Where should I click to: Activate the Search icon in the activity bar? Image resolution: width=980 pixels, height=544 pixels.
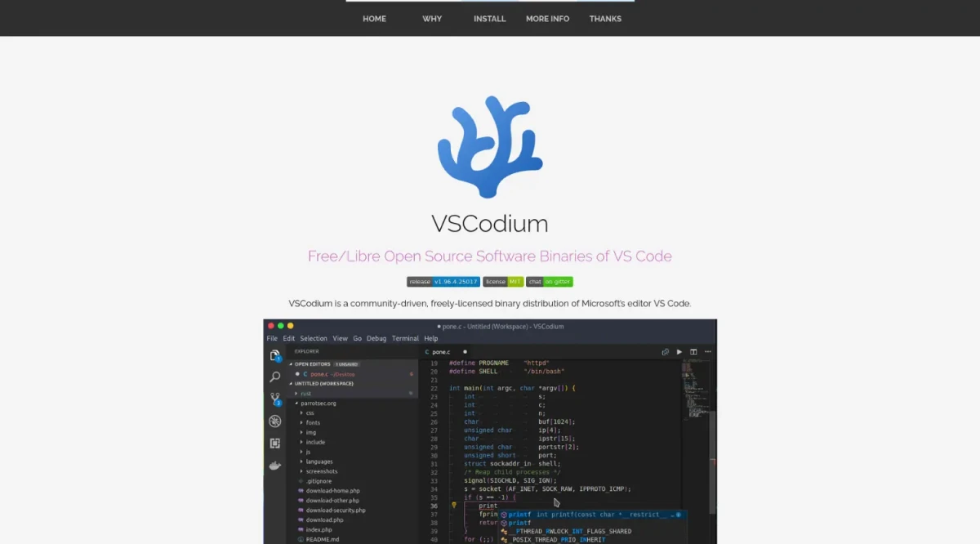[275, 377]
